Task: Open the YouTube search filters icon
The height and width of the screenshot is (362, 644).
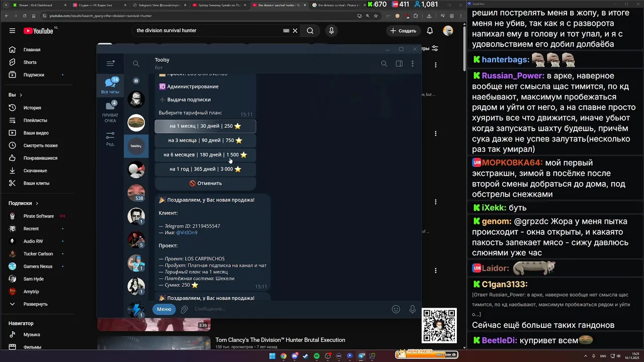Action: tap(435, 49)
